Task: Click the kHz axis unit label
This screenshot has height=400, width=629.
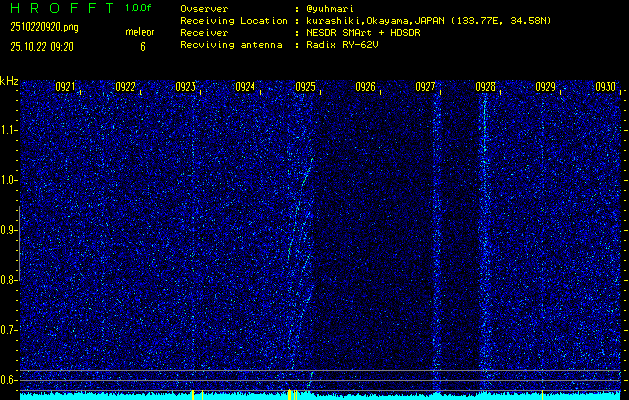Action: 9,81
